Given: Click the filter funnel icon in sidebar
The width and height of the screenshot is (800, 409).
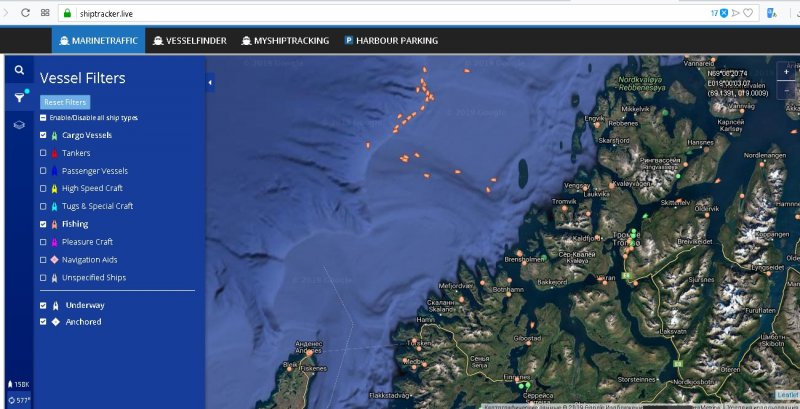Looking at the screenshot, I should click(x=19, y=97).
